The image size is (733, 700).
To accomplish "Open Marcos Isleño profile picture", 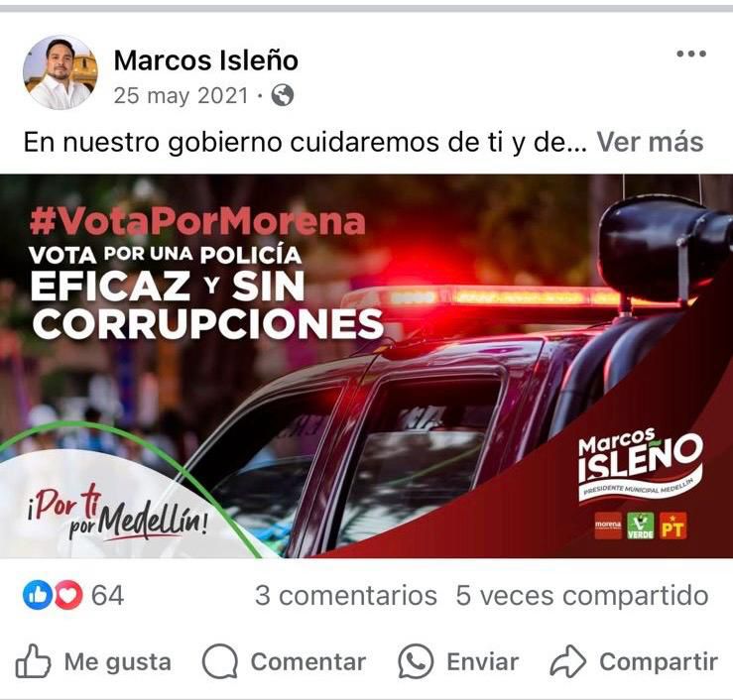I will coord(61,72).
